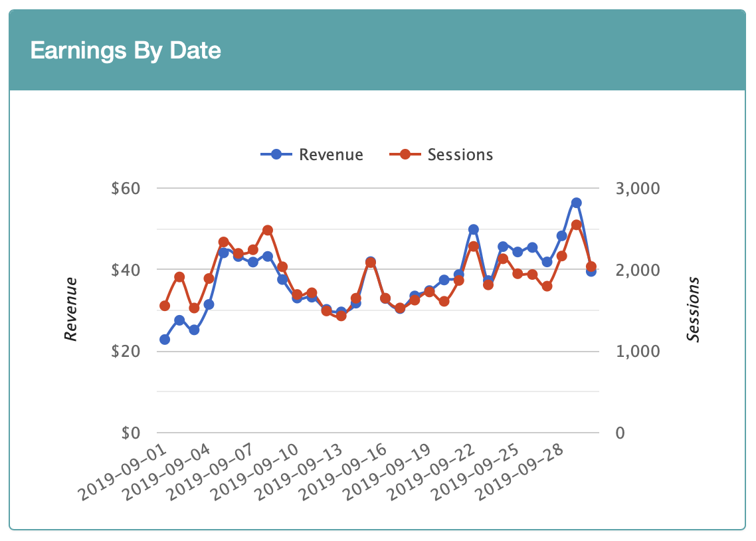The image size is (756, 541).
Task: Click the first red Sessions data point
Action: coord(164,306)
